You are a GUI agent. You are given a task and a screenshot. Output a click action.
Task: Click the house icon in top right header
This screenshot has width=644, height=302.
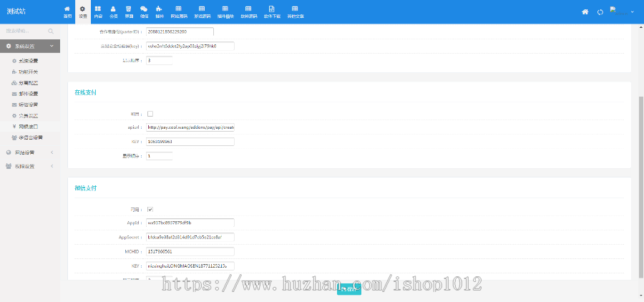(x=585, y=12)
